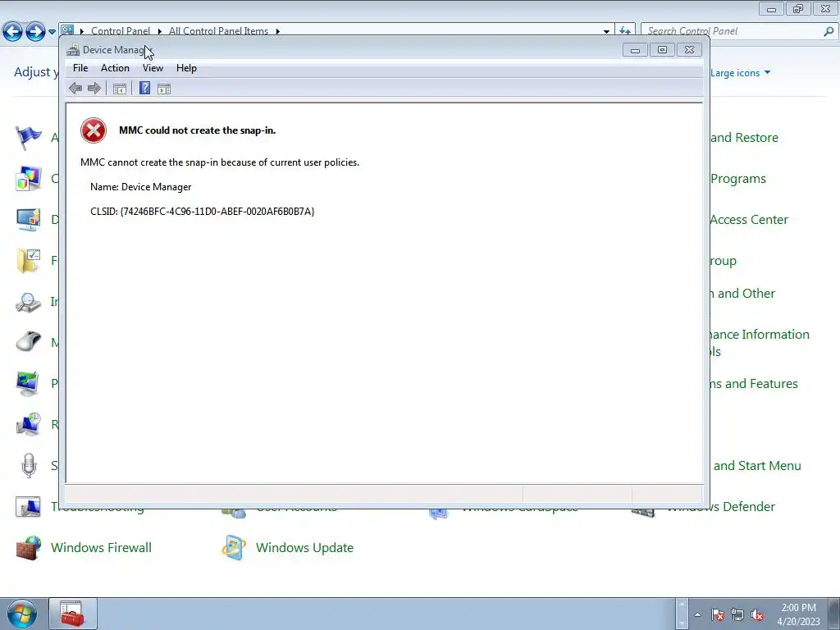Toggle the console tree toolbar icon
Viewport: 840px width, 630px height.
click(x=120, y=89)
